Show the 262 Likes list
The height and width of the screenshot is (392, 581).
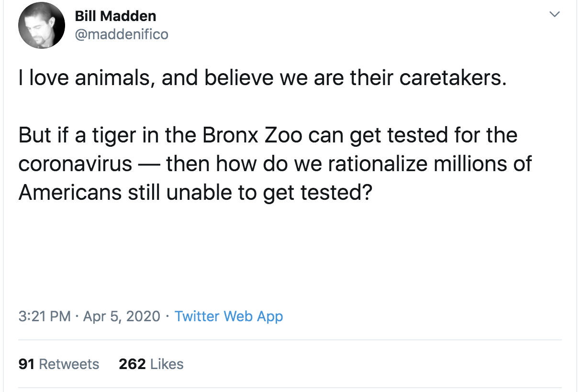pyautogui.click(x=151, y=364)
